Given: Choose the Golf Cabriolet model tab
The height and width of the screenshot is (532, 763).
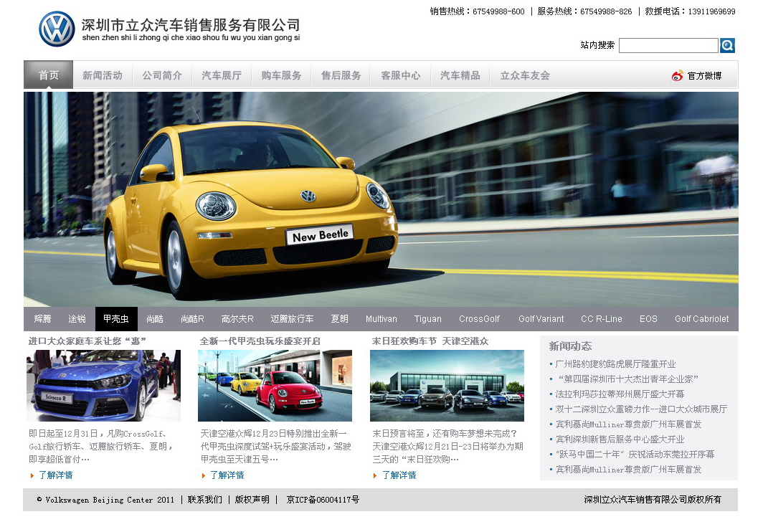Looking at the screenshot, I should click(x=701, y=319).
